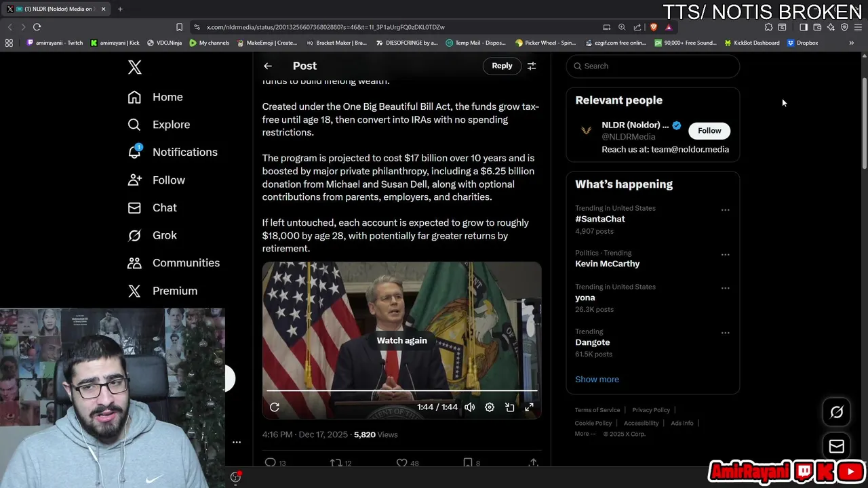Open the browser extensions puzzle icon
Image resolution: width=868 pixels, height=488 pixels.
pos(768,27)
